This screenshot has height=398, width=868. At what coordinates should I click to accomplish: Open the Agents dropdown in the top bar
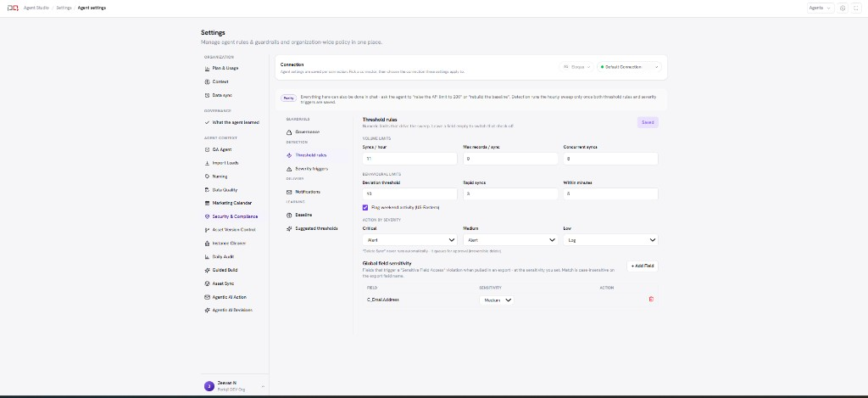(821, 8)
